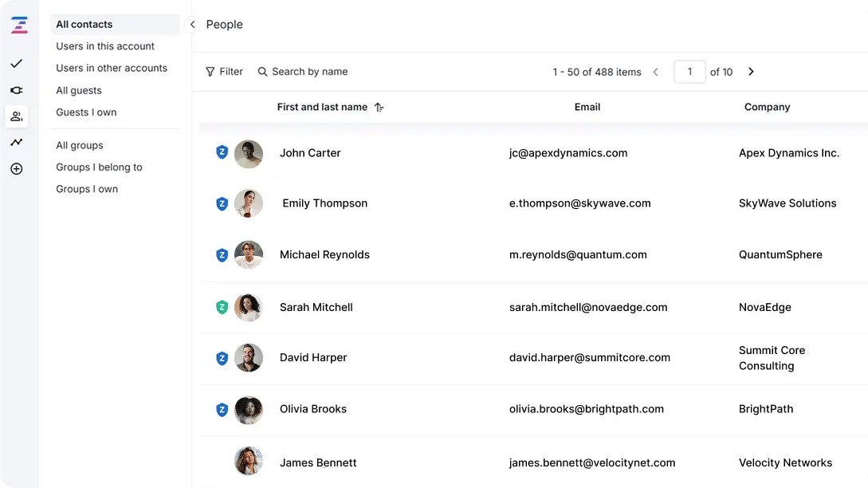Viewport: 868px width, 488px height.
Task: Click the Search by name field
Action: tap(311, 71)
